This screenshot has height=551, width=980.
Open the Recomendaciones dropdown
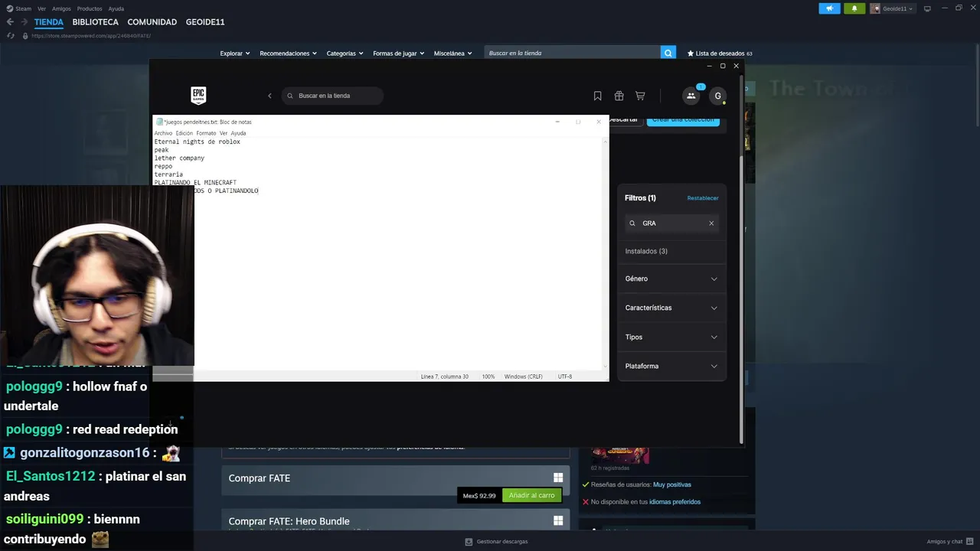(289, 54)
